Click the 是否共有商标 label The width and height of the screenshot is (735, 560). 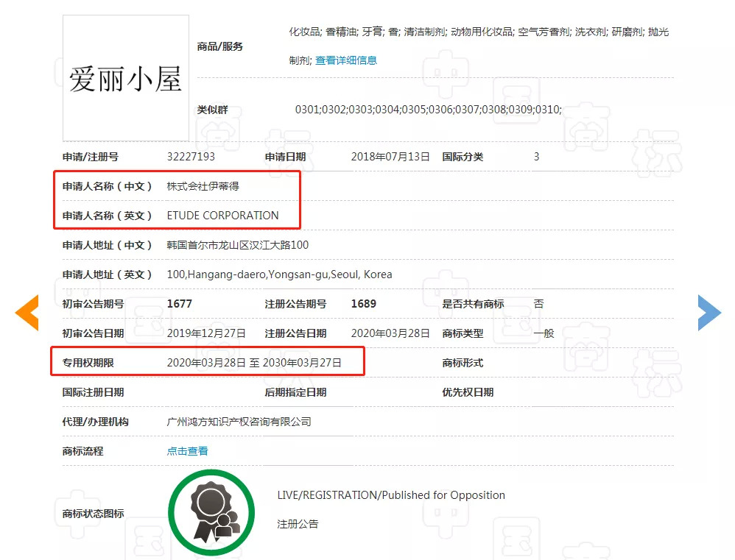[473, 304]
